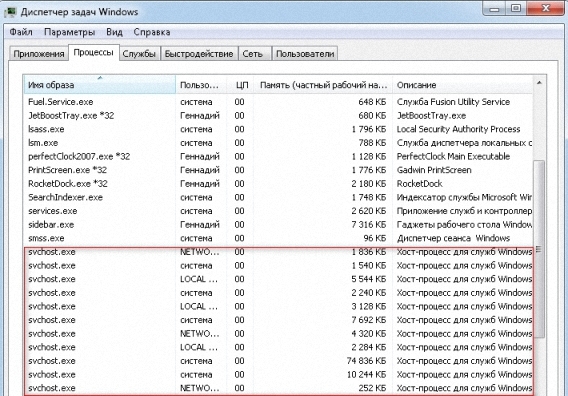
Task: Sort by the Пользо... column header
Action: click(201, 85)
